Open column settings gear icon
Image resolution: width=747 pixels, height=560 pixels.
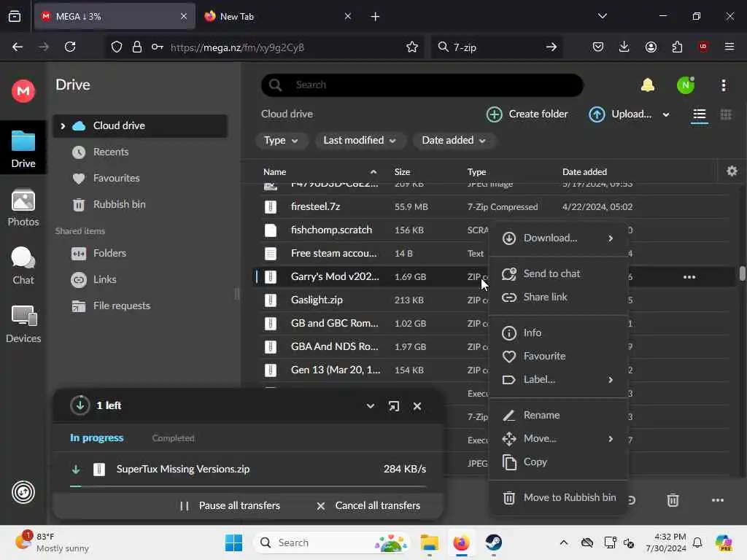pyautogui.click(x=732, y=171)
